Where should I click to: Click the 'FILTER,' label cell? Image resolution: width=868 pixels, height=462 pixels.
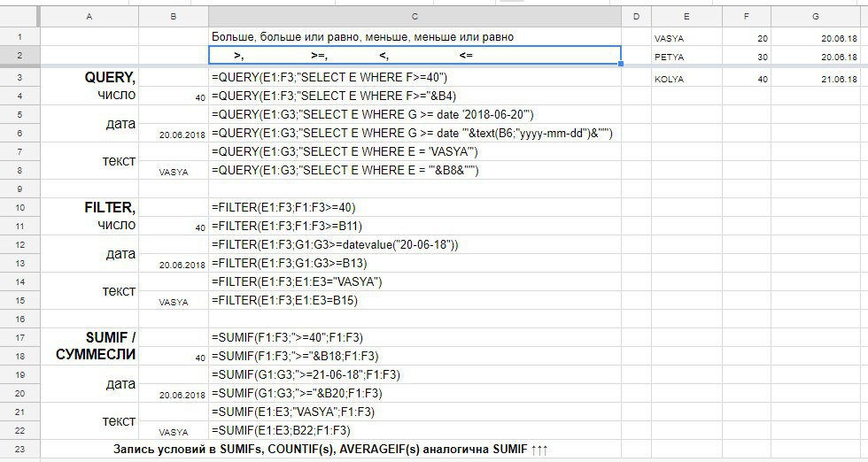89,207
